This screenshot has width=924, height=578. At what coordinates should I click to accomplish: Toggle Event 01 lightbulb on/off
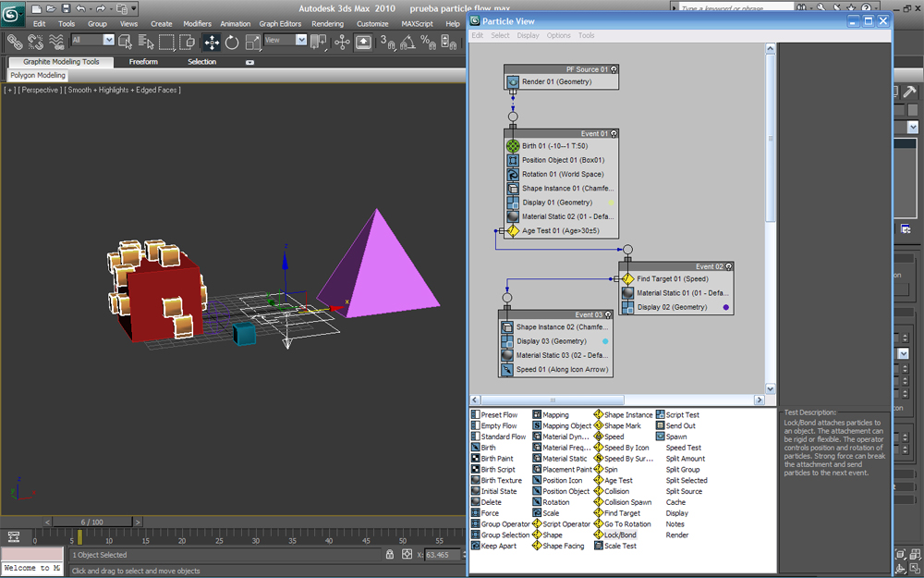pyautogui.click(x=614, y=134)
